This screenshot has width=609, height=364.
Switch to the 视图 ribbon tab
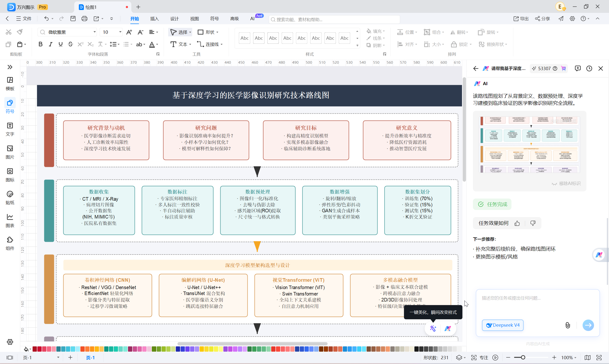[194, 19]
